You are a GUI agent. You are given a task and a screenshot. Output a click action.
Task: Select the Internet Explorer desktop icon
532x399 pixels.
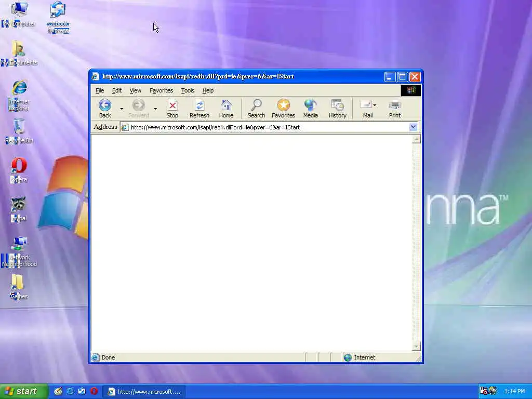click(19, 96)
